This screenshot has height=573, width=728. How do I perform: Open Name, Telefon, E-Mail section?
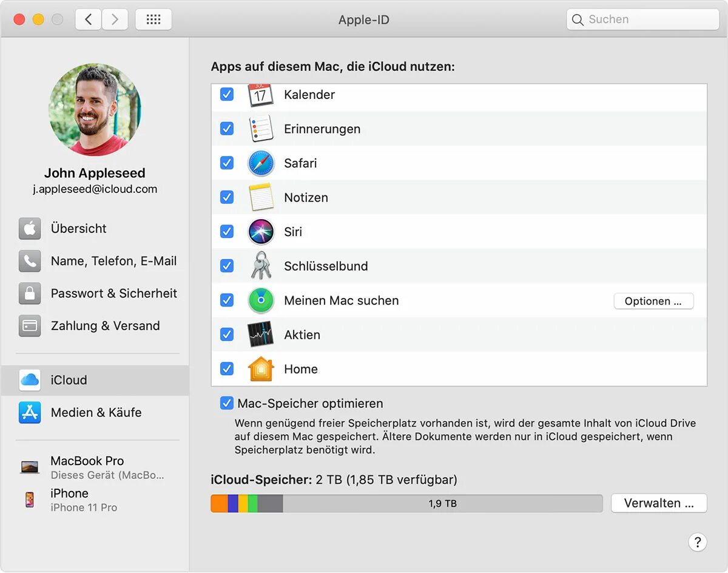95,261
